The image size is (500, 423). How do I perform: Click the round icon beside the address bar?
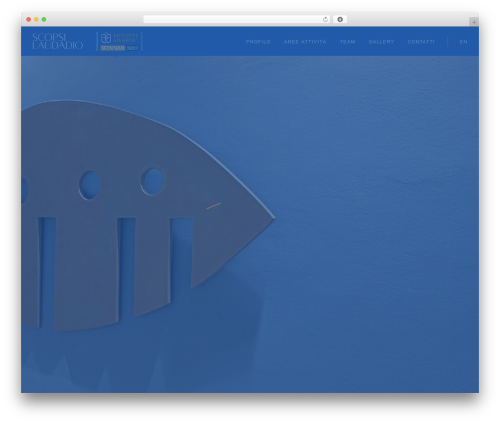[340, 19]
